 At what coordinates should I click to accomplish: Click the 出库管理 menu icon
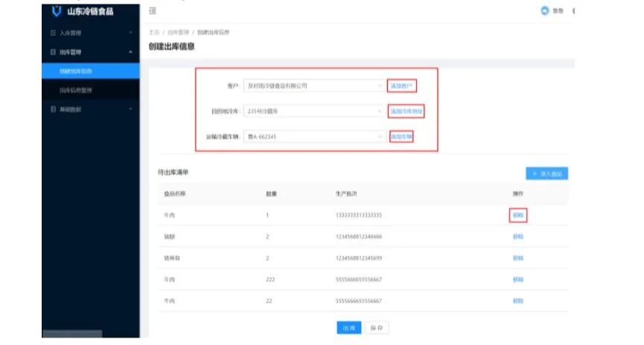(x=53, y=52)
